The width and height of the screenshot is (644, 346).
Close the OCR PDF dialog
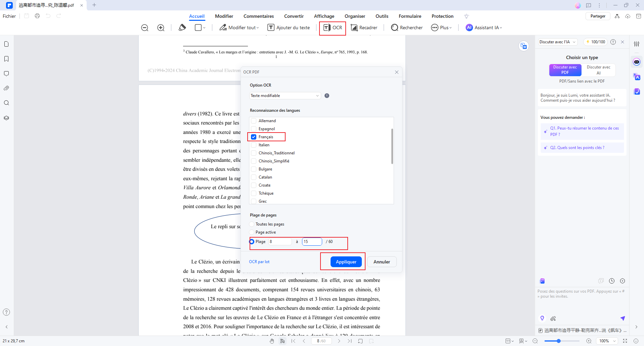pyautogui.click(x=397, y=72)
